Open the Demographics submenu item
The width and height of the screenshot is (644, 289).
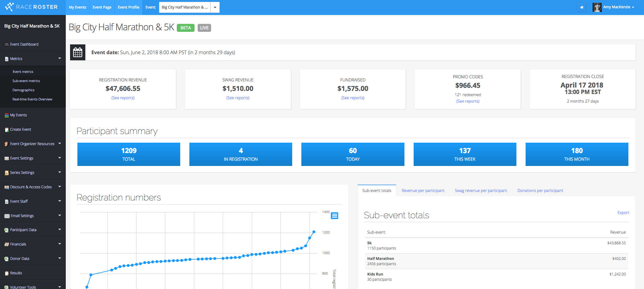(x=23, y=90)
